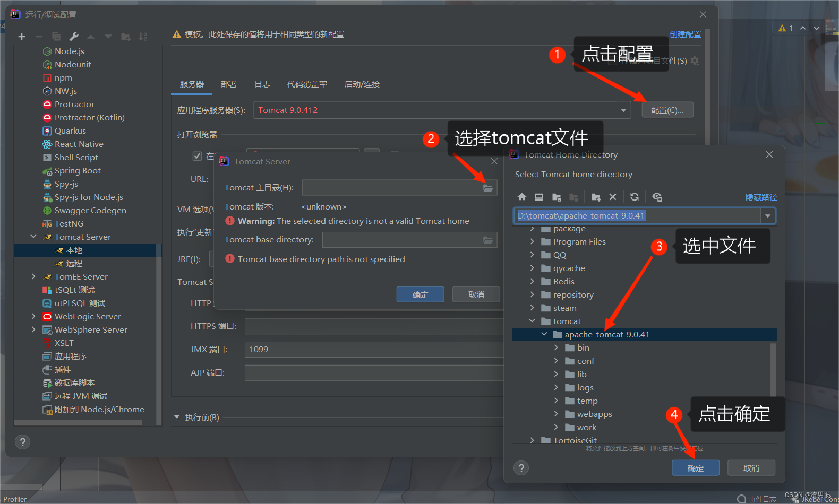Image resolution: width=839 pixels, height=504 pixels.
Task: Open the Profiler tool window button
Action: click(15, 499)
